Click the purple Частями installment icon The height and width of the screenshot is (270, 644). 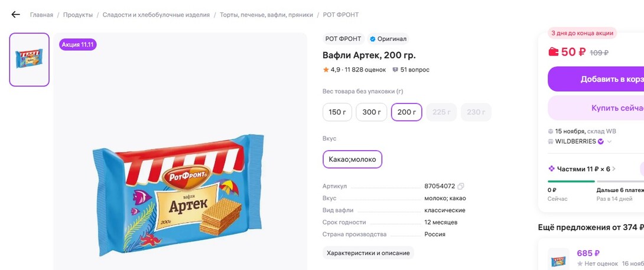[x=552, y=169]
